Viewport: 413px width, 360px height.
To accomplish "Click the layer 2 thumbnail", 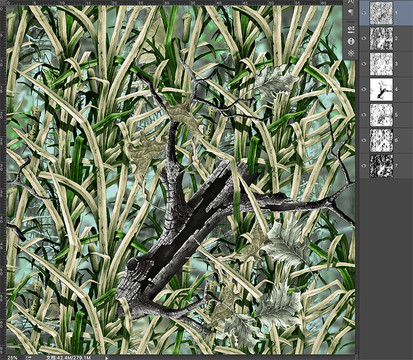I will click(x=381, y=38).
